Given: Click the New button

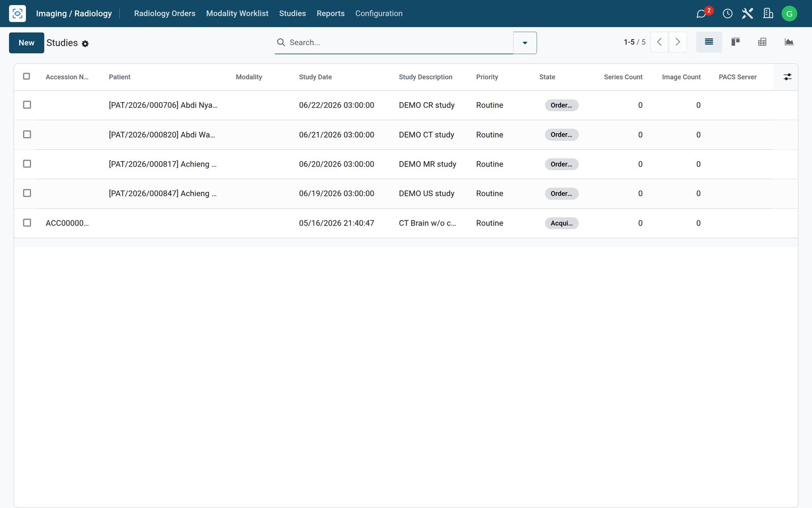Looking at the screenshot, I should point(26,43).
